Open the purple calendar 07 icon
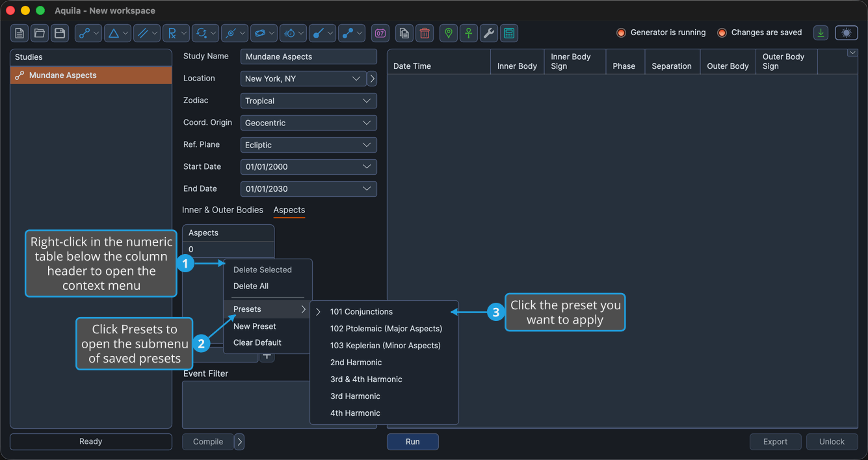The height and width of the screenshot is (460, 868). 380,33
